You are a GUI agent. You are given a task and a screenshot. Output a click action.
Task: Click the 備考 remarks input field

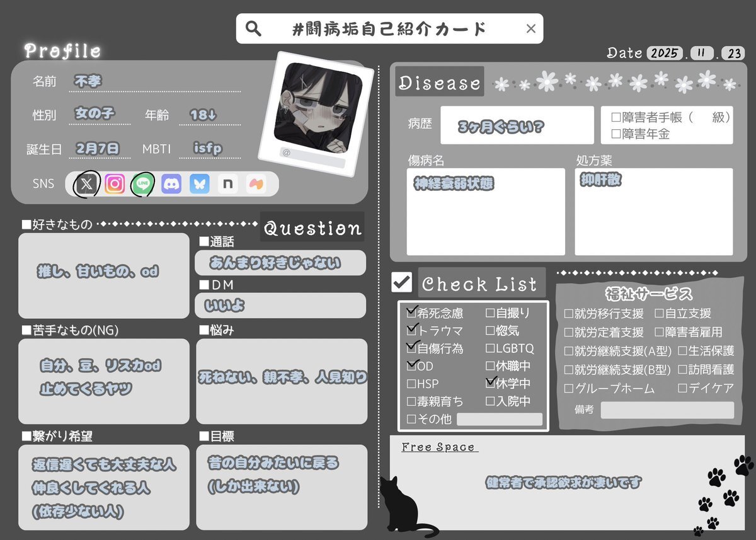[667, 410]
